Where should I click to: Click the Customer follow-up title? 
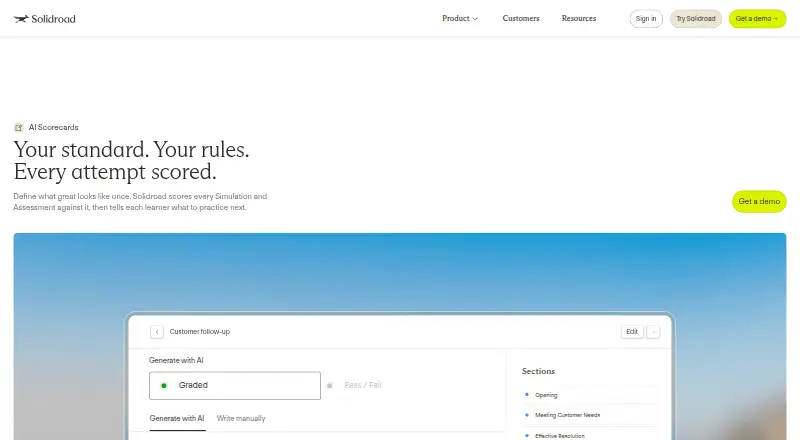coord(199,332)
